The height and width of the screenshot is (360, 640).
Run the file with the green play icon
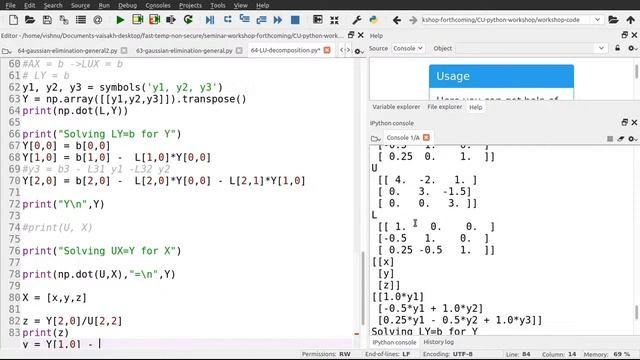point(120,20)
